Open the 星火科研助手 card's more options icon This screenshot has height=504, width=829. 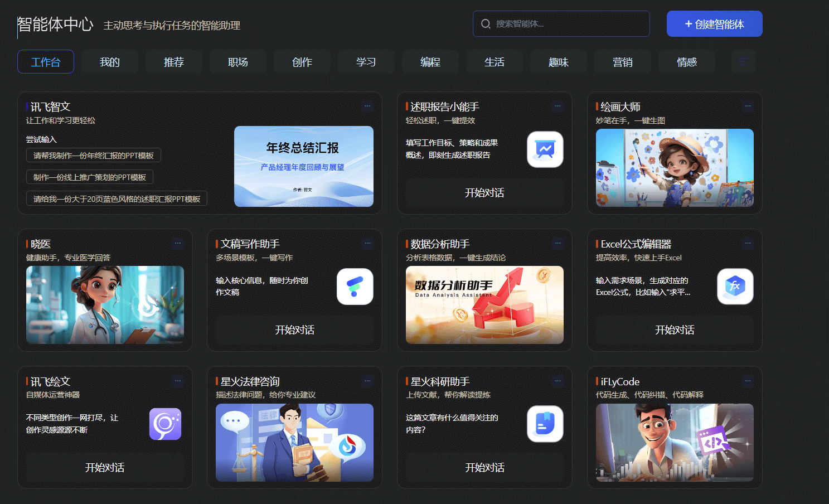pyautogui.click(x=557, y=381)
